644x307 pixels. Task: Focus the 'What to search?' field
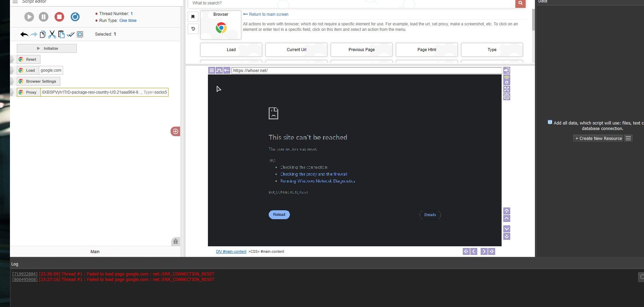click(352, 3)
